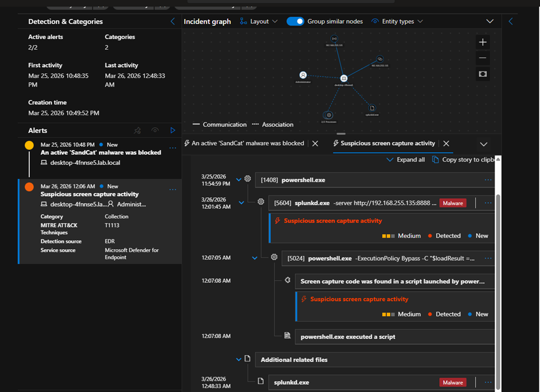Viewport: 540px width, 392px height.
Task: Fit incident graph to screen
Action: coord(483,74)
